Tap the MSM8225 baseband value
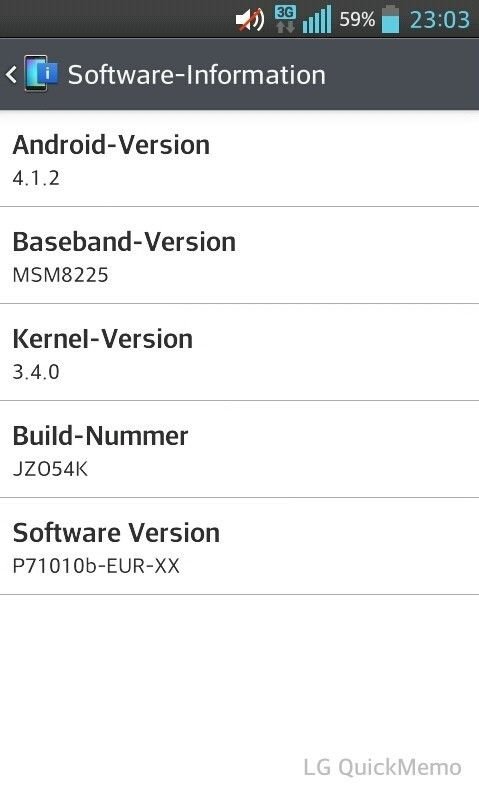This screenshot has height=799, width=479. coord(61,275)
